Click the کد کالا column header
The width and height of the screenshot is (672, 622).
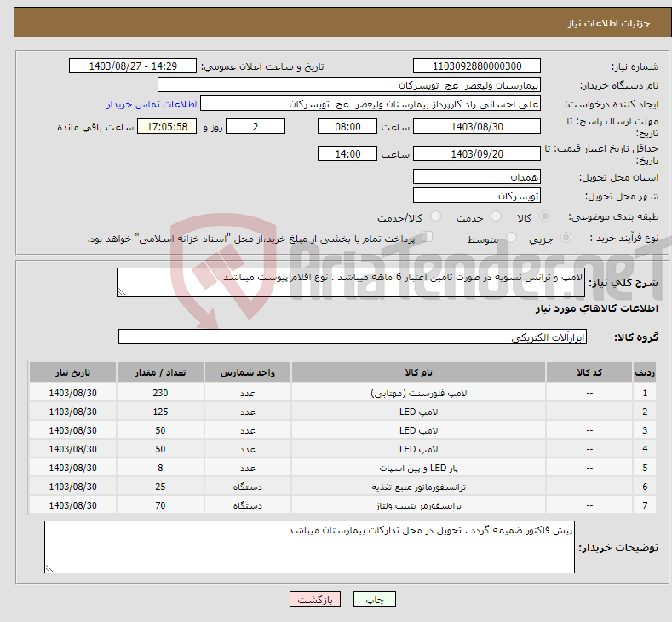[589, 372]
